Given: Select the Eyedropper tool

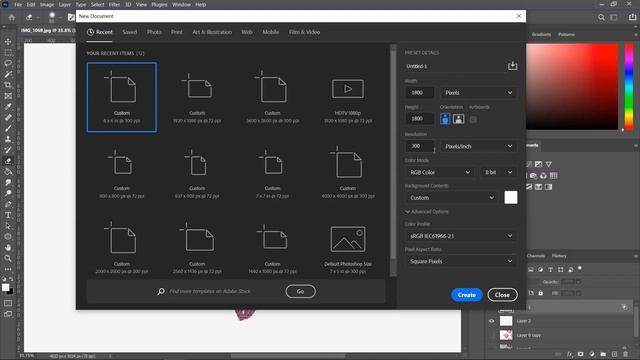Looking at the screenshot, I should coord(8,107).
